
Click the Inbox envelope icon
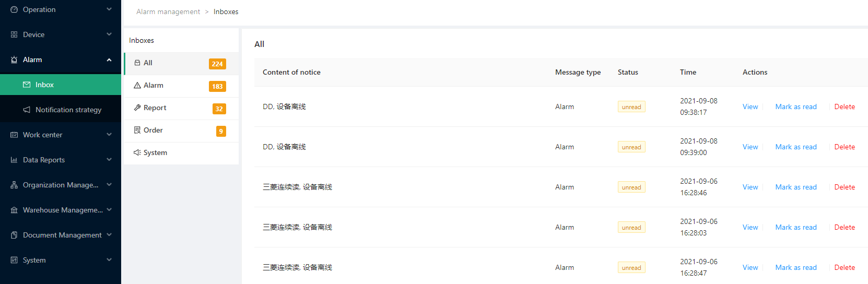point(27,85)
